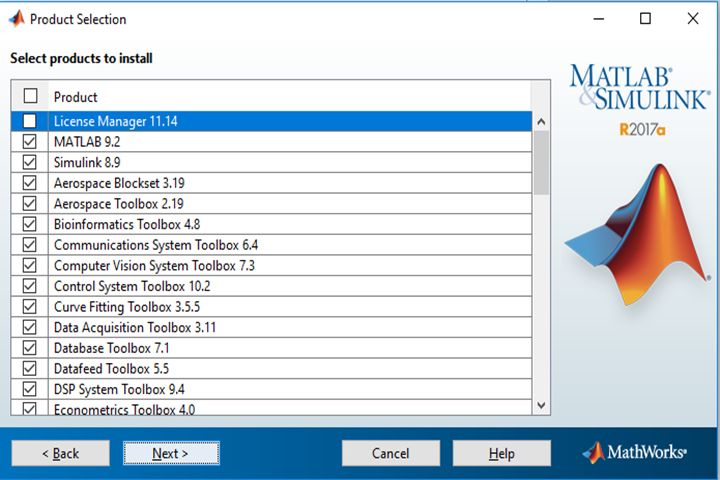Uncheck the Datafeed Toolbox 5.5 checkbox
The height and width of the screenshot is (480, 720).
tap(29, 368)
